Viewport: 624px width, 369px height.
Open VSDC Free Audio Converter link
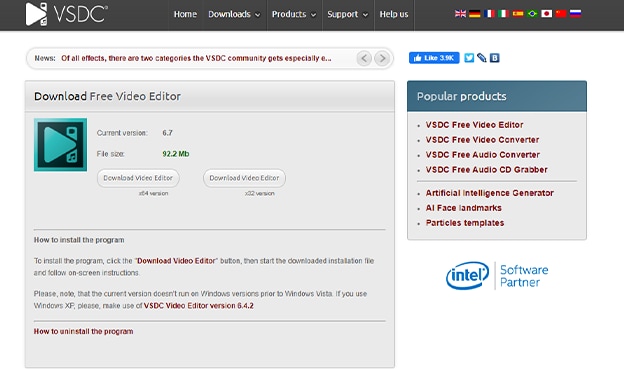tap(483, 154)
